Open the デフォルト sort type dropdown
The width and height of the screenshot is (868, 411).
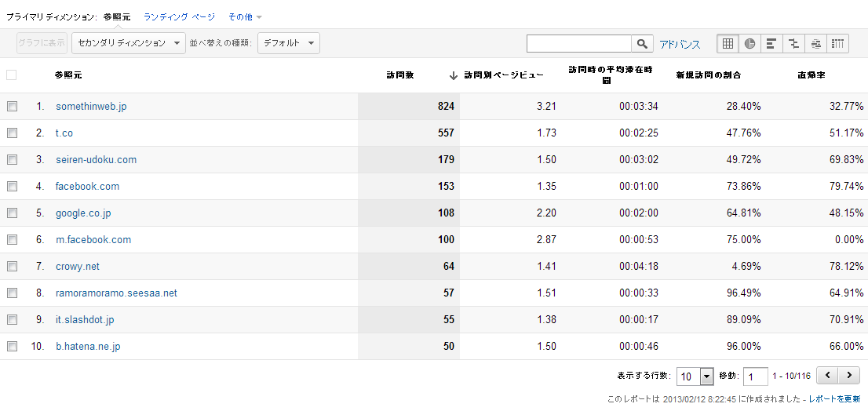coord(288,43)
